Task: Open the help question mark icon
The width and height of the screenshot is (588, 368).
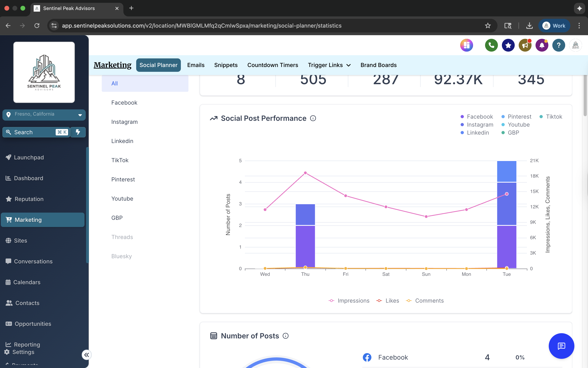Action: (559, 45)
